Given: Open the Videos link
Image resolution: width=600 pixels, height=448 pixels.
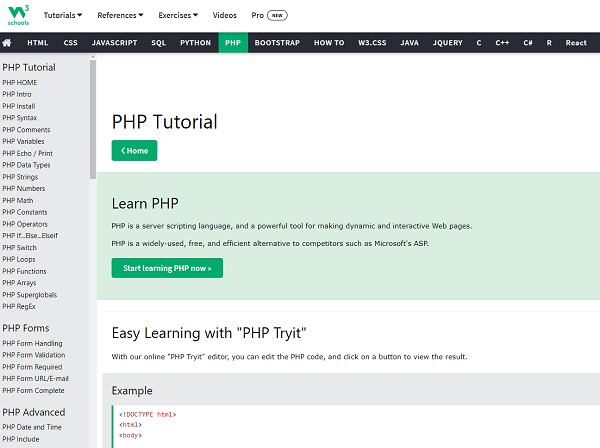Looking at the screenshot, I should point(225,15).
